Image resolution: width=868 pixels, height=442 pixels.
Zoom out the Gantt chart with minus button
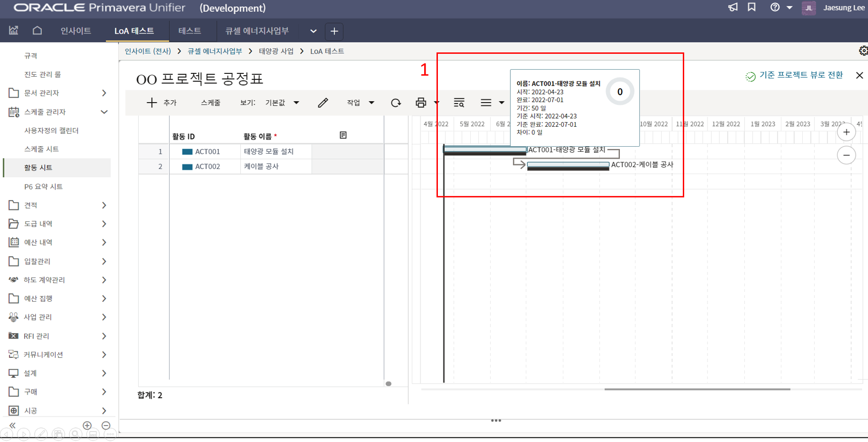click(x=846, y=155)
